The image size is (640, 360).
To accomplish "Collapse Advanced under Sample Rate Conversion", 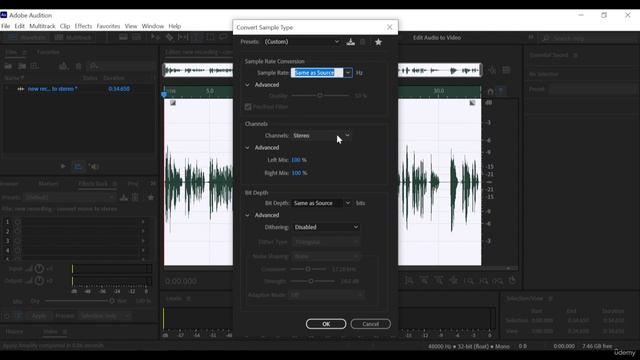I will 247,85.
